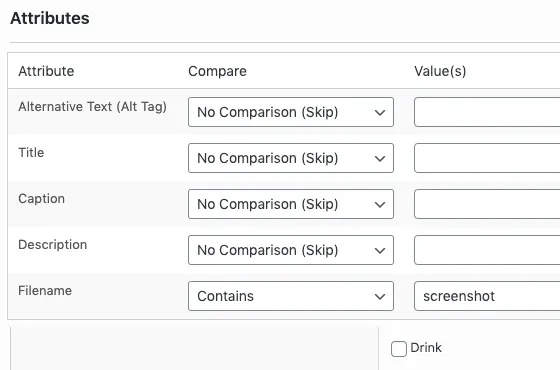This screenshot has width=560, height=370.
Task: Focus the Title value field
Action: (x=487, y=158)
